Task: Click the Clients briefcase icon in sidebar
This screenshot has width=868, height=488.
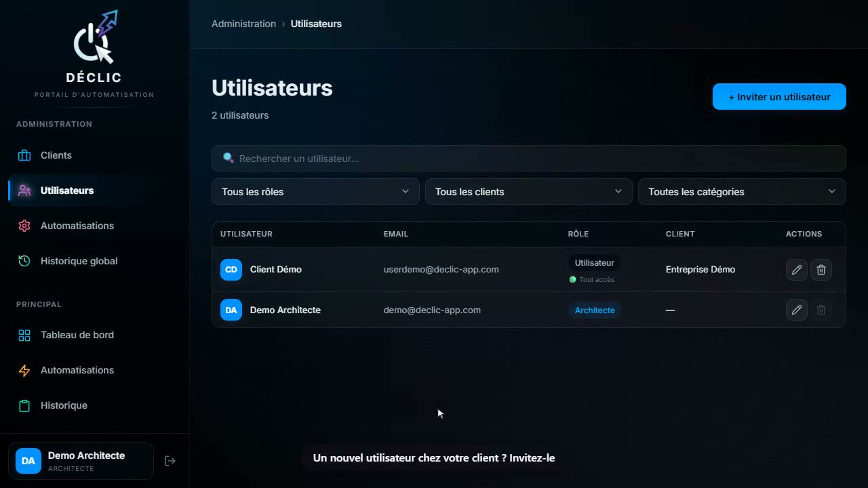Action: pos(24,155)
